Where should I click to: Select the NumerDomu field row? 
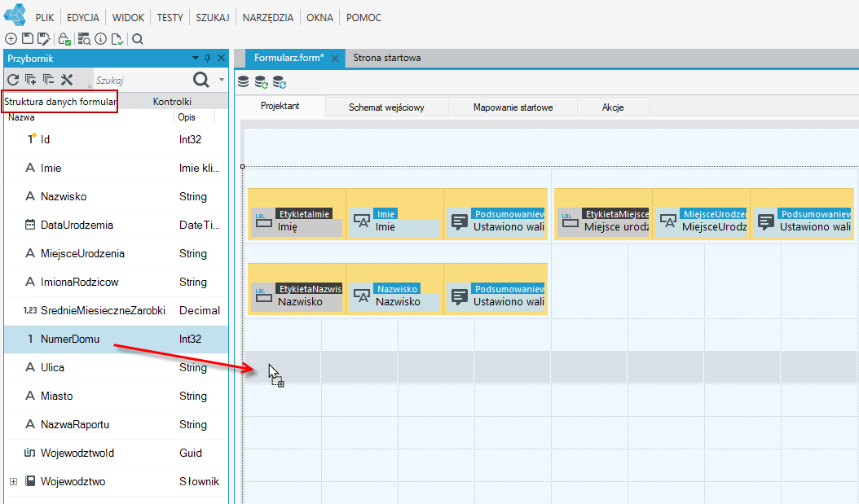[116, 339]
